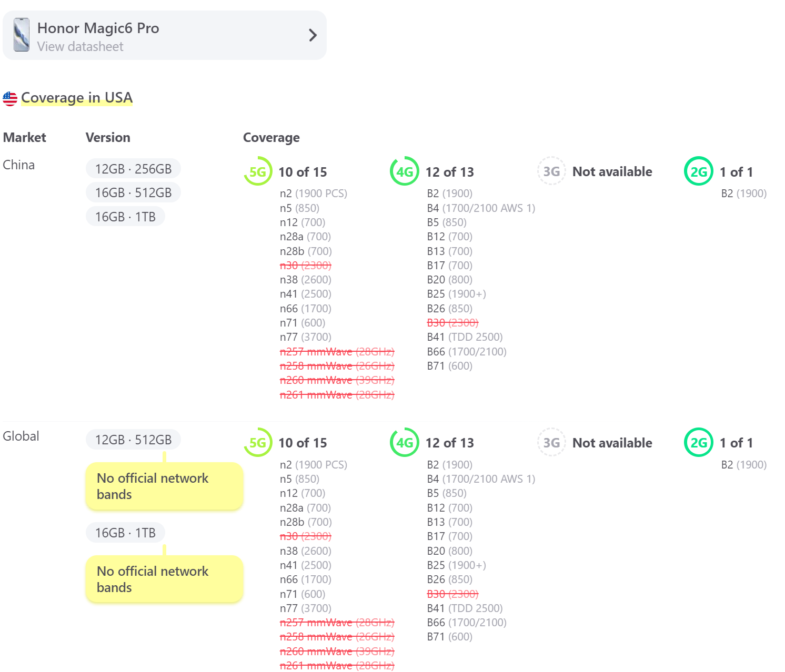Select the China 12GB · 256GB version
Viewport: 785px width, 672px height.
click(x=133, y=169)
